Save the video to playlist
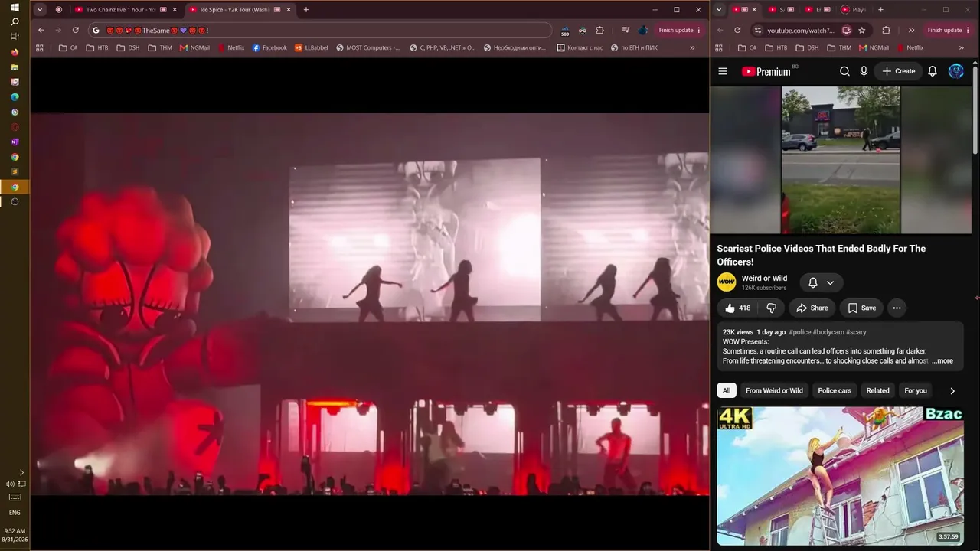980x551 pixels. pyautogui.click(x=861, y=308)
